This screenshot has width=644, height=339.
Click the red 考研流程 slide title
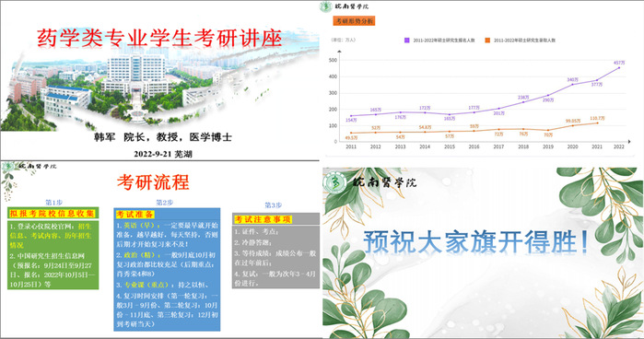[153, 182]
